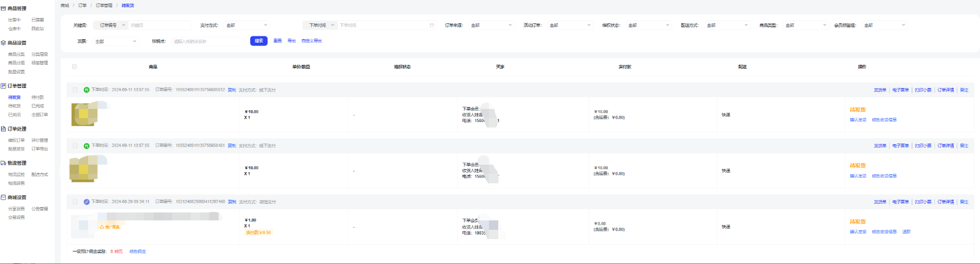
Task: Go to 全部订单 in the sidebar
Action: tap(39, 115)
